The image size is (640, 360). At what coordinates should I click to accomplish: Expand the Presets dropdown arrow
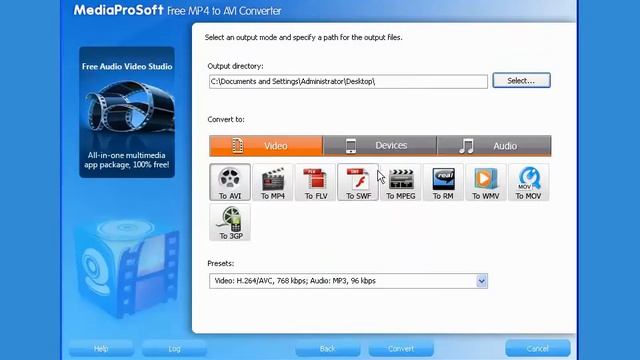tap(482, 281)
